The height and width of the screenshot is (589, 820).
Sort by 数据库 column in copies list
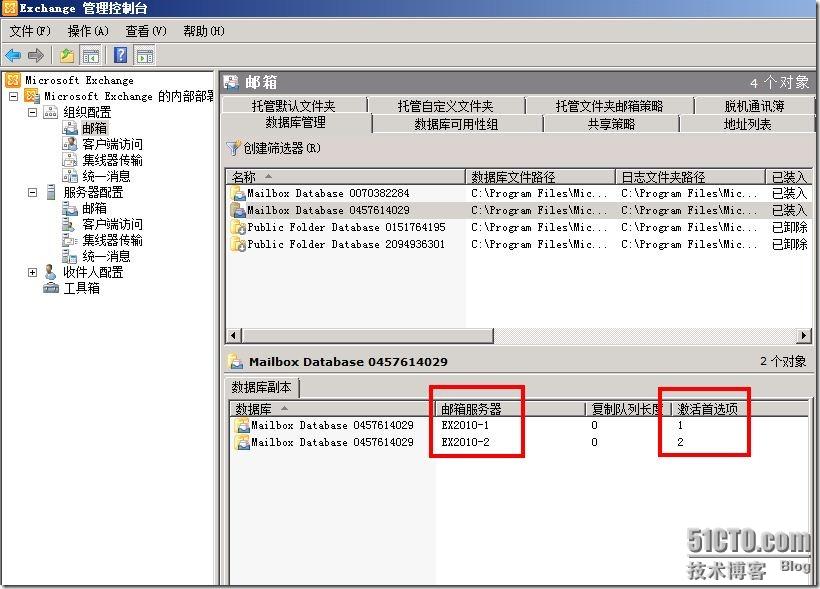[x=332, y=409]
